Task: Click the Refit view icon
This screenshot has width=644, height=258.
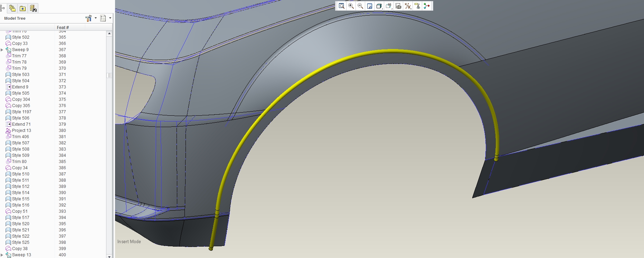Action: [x=342, y=6]
